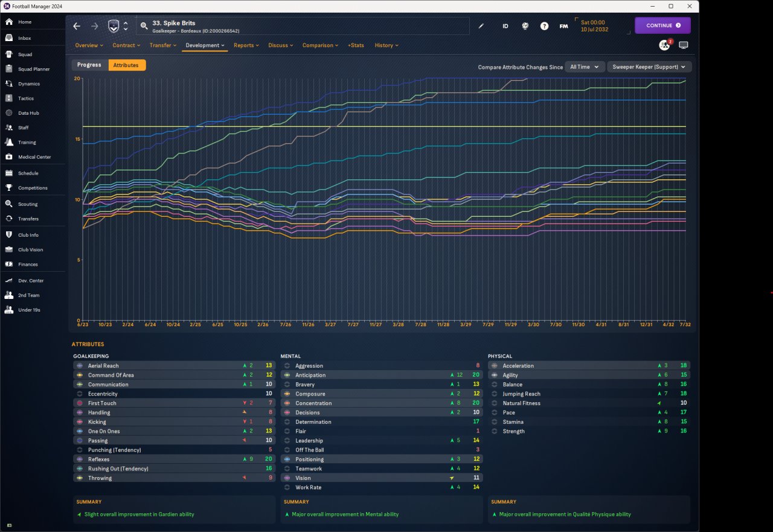Click the player search box showing Spike Brits
The width and height of the screenshot is (773, 532).
point(303,26)
